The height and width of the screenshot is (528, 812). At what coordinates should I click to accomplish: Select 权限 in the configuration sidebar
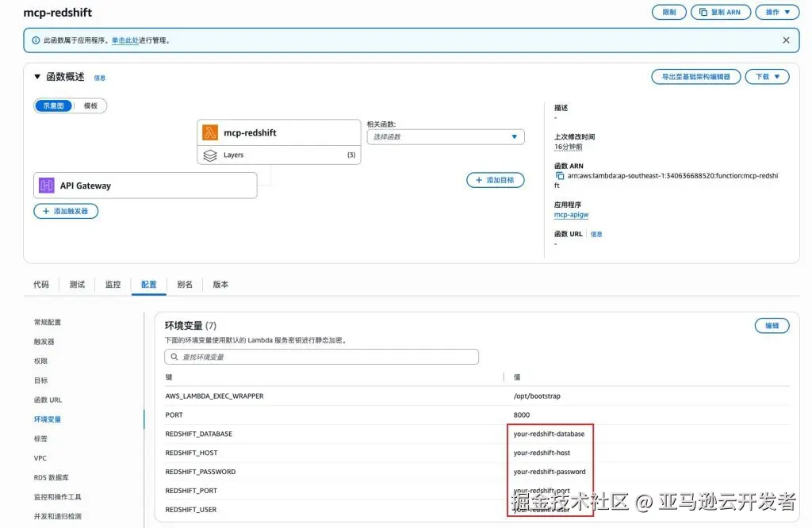point(40,361)
